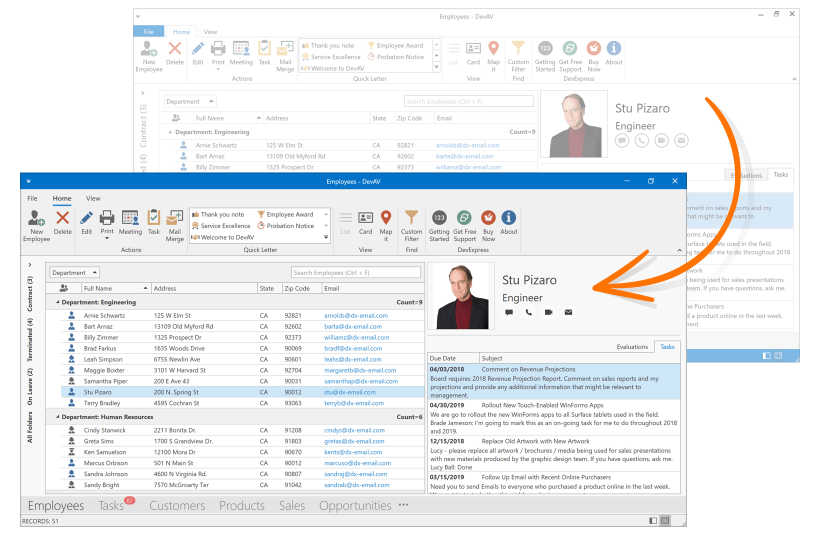Viewport: 814px width, 536px height.
Task: Expand the side navigation chevron in front window
Action: (30, 265)
